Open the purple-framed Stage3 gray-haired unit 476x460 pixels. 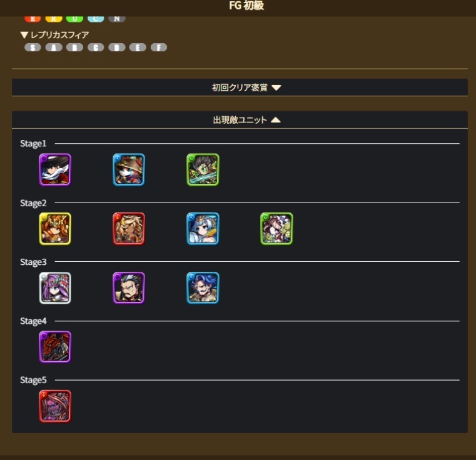(129, 288)
